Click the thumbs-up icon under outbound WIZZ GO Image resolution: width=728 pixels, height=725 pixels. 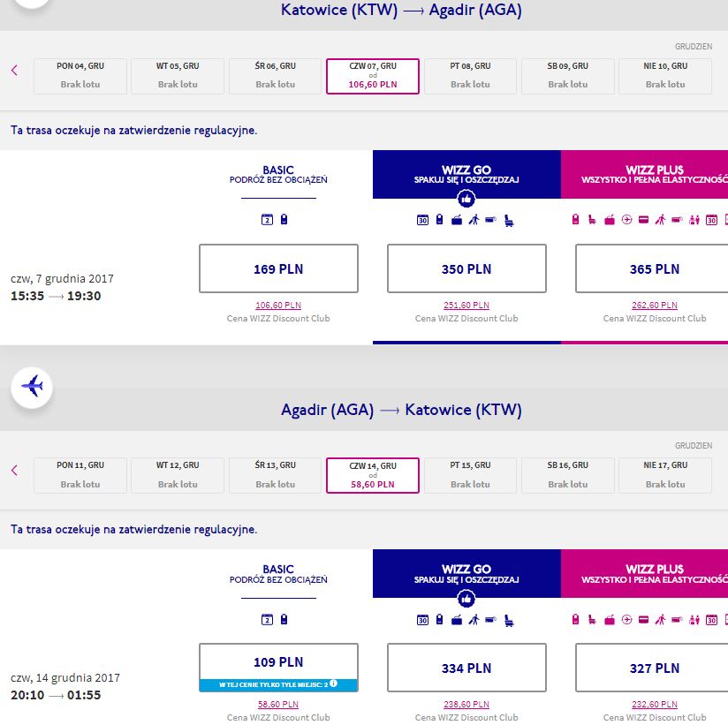click(466, 199)
